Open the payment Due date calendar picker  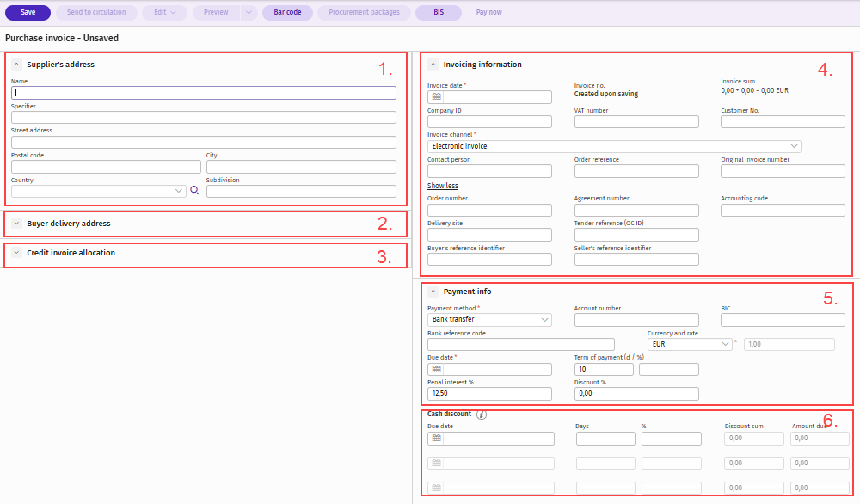coord(437,370)
